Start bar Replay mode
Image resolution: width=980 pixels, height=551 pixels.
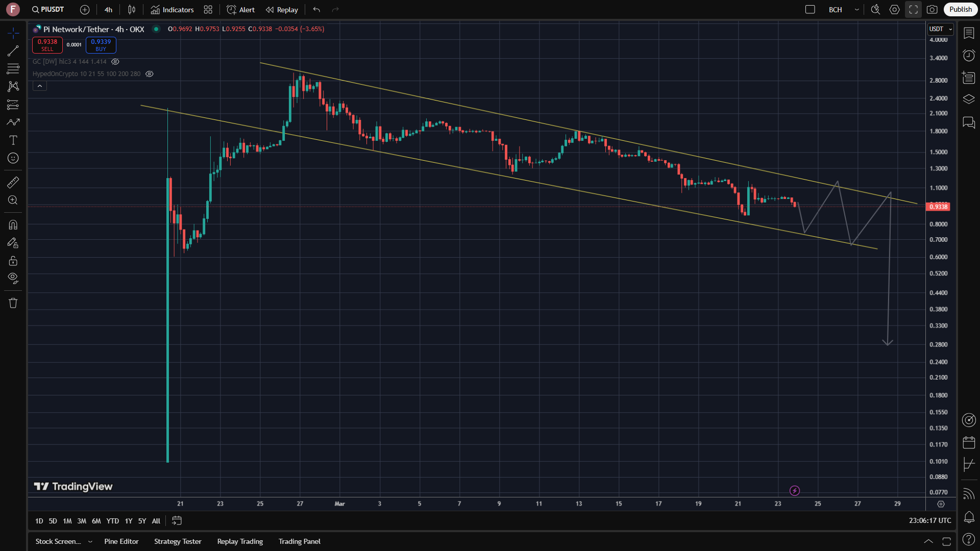pyautogui.click(x=282, y=10)
